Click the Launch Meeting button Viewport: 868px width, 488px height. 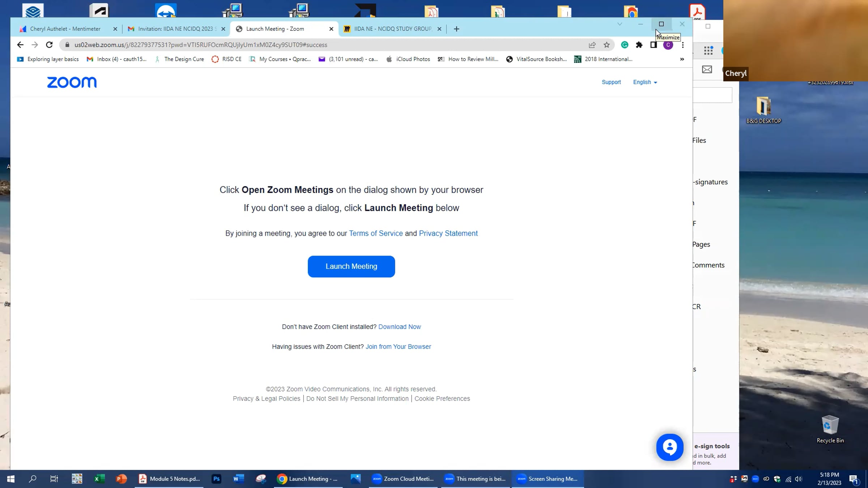351,266
